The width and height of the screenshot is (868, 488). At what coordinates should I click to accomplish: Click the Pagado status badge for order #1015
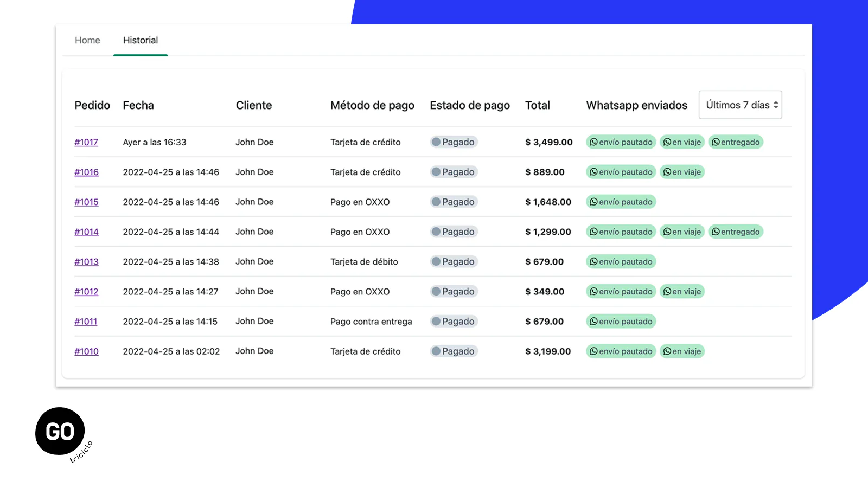[454, 202]
